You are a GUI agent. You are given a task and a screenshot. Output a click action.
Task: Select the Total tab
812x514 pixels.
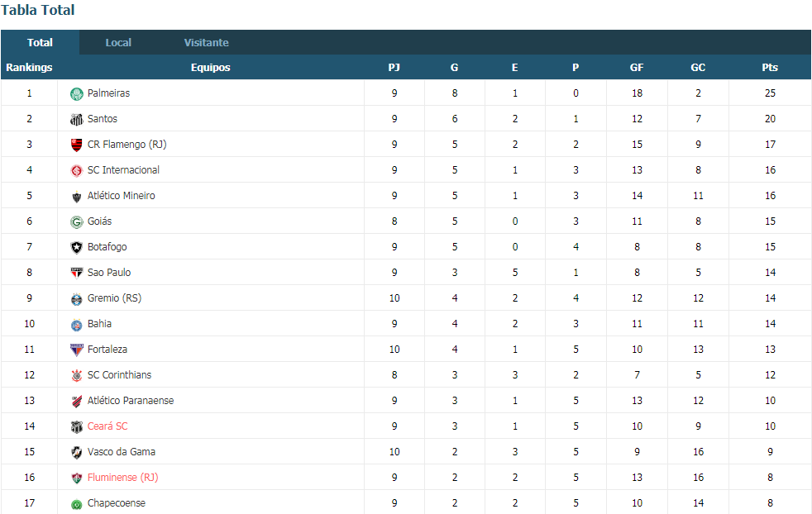pyautogui.click(x=40, y=42)
